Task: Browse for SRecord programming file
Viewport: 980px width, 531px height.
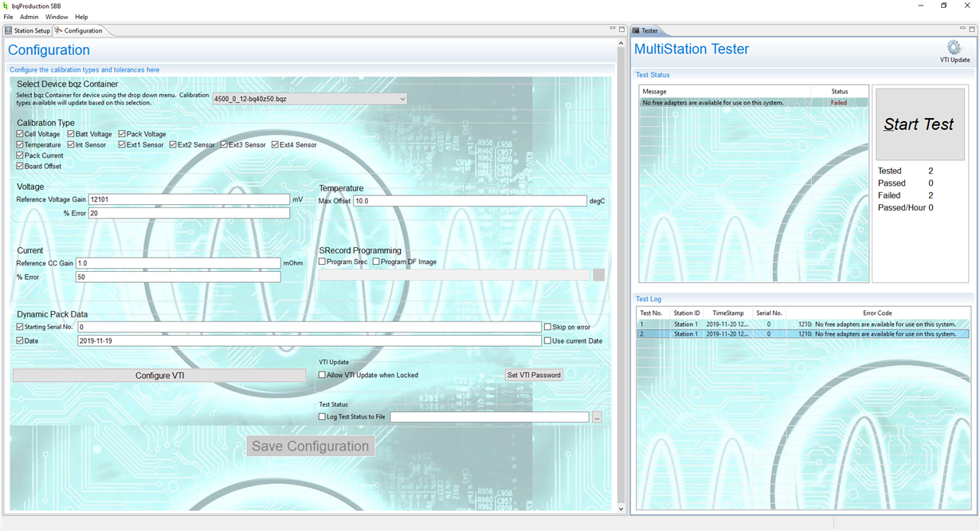Action: [599, 275]
